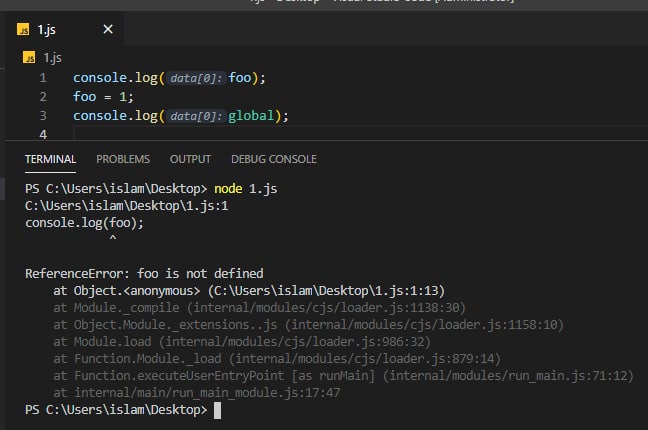Screen dimensions: 648x430
Task: Switch to the TERMINAL panel tab
Action: coord(50,159)
